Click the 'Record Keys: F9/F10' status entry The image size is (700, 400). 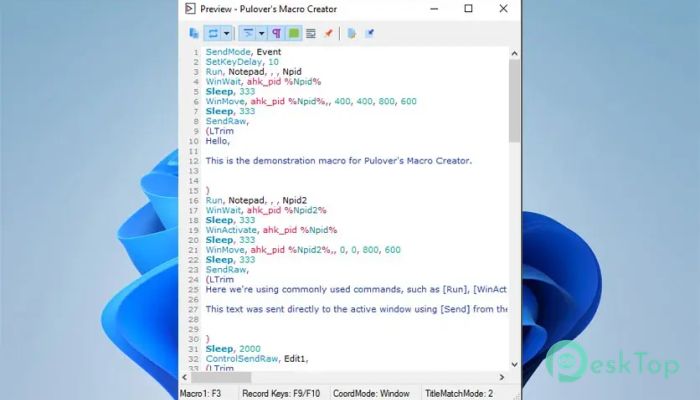point(281,393)
